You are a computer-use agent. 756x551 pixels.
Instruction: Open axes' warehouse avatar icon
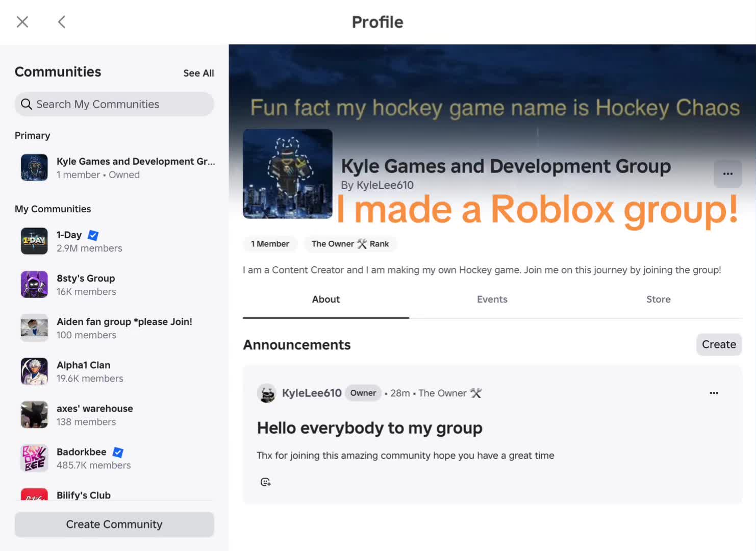click(34, 414)
